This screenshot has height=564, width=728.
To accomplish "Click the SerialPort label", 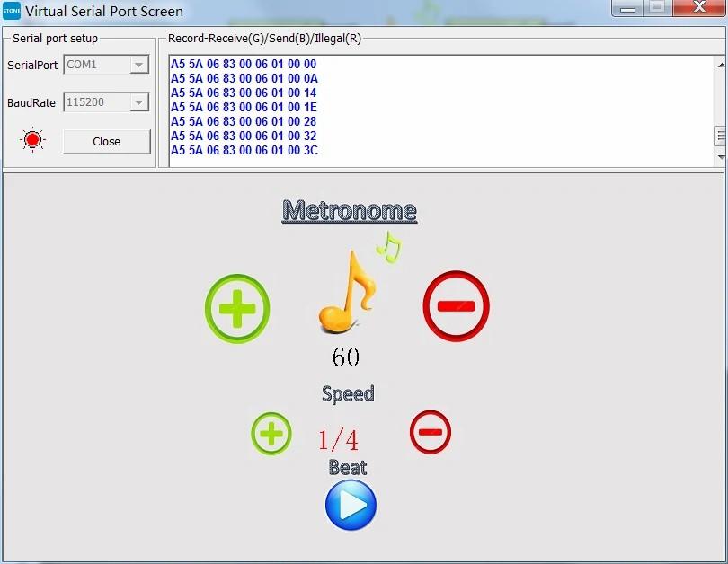I will pos(32,66).
